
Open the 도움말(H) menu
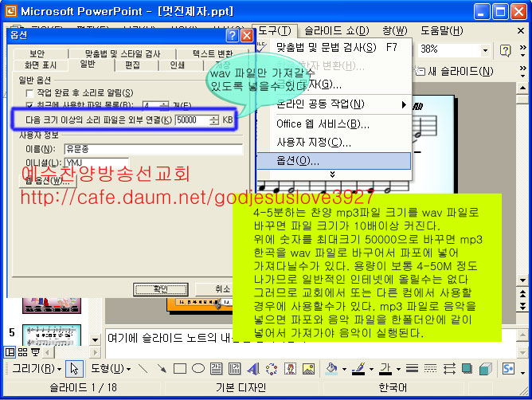coord(442,31)
